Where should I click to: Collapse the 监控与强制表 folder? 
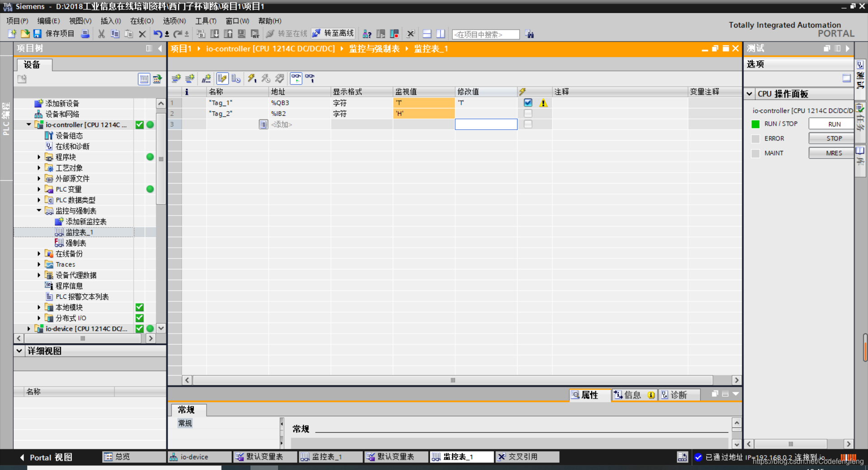(x=39, y=211)
